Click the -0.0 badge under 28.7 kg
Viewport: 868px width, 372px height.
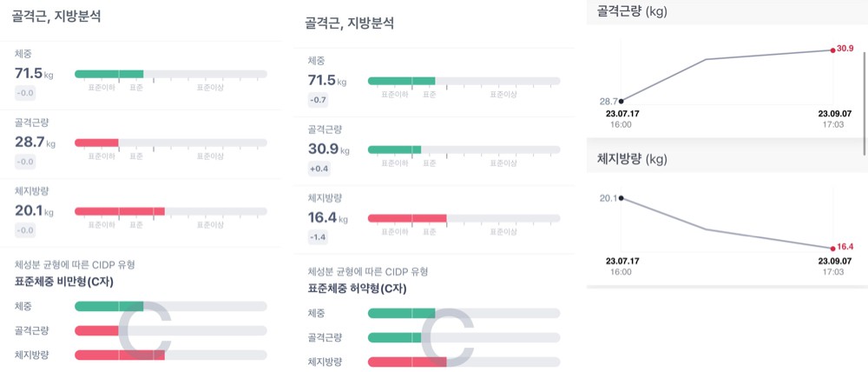pos(26,162)
